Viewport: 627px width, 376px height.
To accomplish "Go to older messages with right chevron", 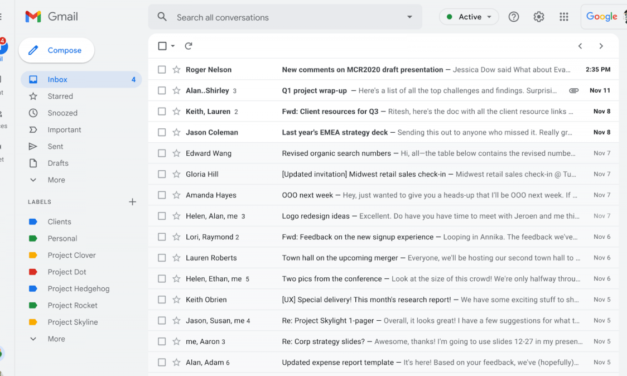I will [x=601, y=46].
